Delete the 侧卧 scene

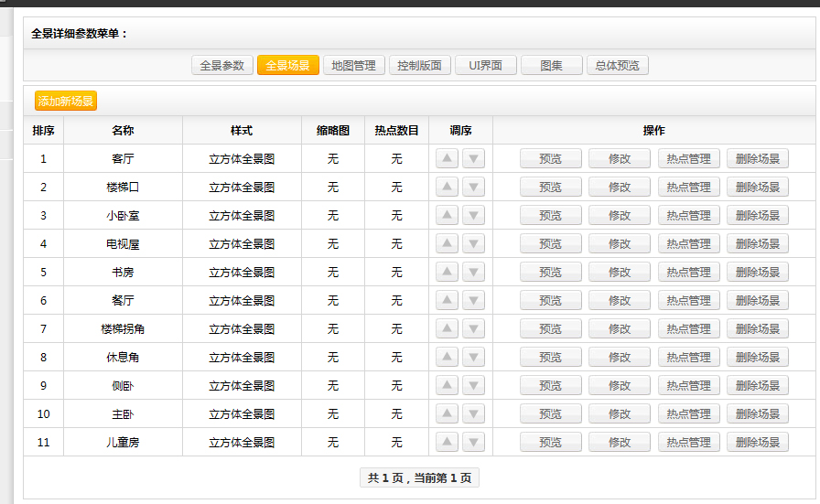coord(758,386)
